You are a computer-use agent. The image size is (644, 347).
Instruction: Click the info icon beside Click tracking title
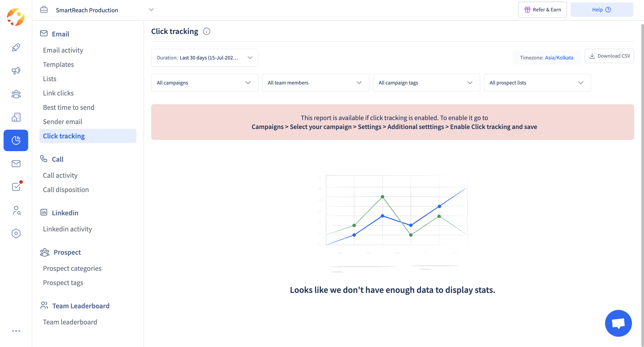(206, 31)
